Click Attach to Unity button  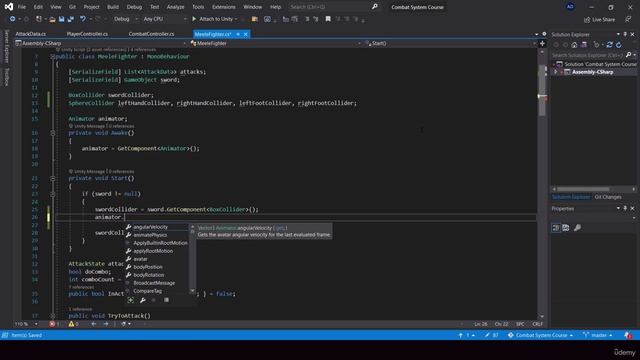215,19
